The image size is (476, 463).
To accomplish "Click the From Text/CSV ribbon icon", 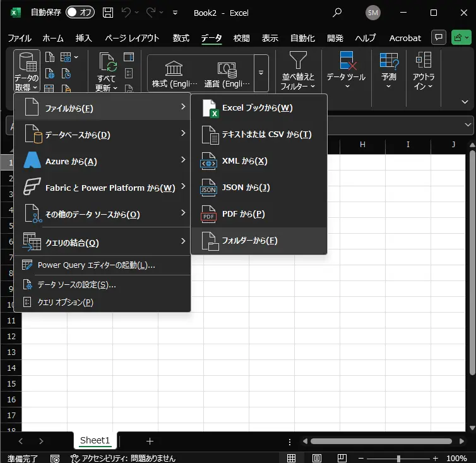I will pyautogui.click(x=49, y=57).
